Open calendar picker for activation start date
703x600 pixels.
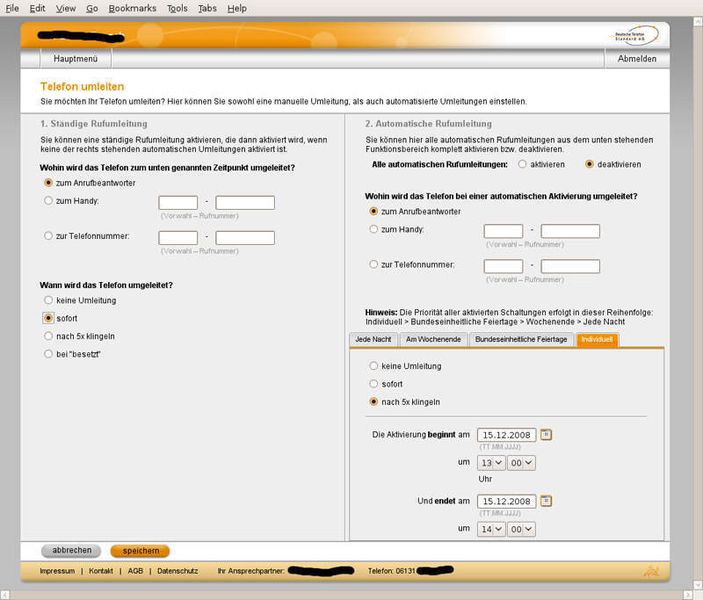pos(546,435)
